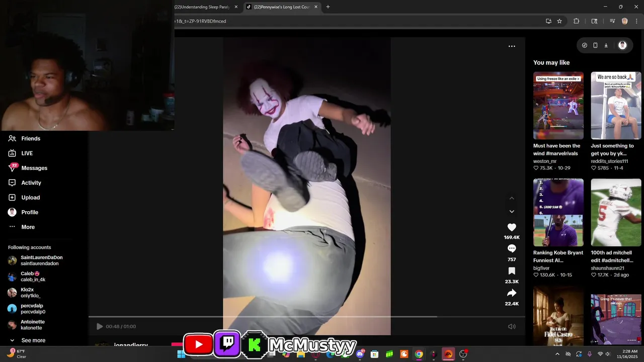Image resolution: width=644 pixels, height=362 pixels.
Task: Go to the next video with down chevron
Action: click(512, 212)
